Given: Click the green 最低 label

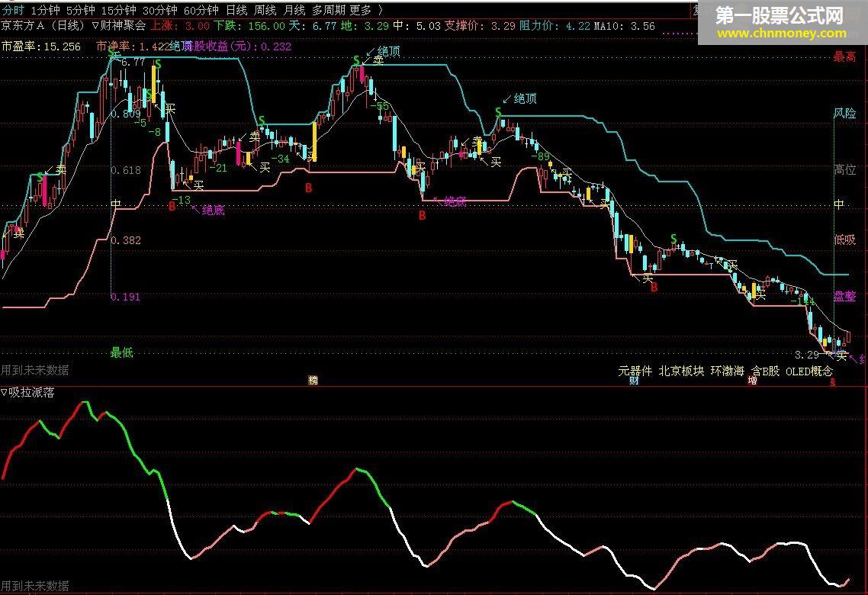Looking at the screenshot, I should (122, 352).
